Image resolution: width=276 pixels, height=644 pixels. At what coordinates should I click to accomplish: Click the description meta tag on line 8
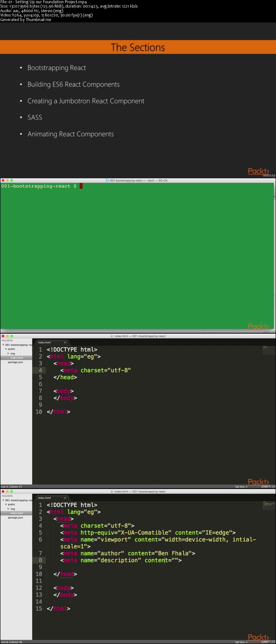click(x=121, y=560)
